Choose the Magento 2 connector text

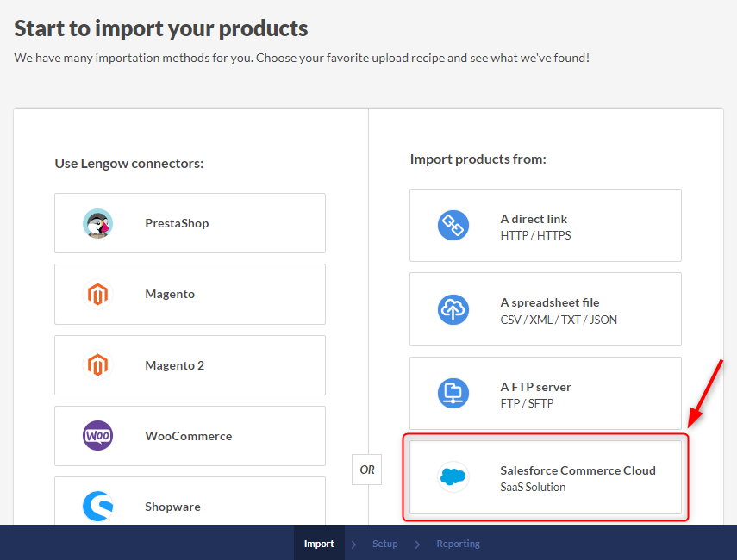coord(174,365)
